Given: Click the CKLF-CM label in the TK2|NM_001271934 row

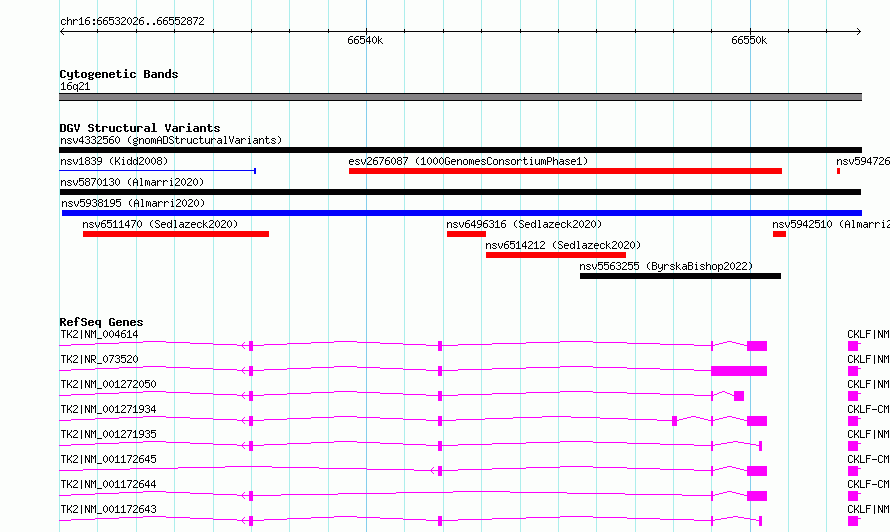Looking at the screenshot, I should [868, 409].
